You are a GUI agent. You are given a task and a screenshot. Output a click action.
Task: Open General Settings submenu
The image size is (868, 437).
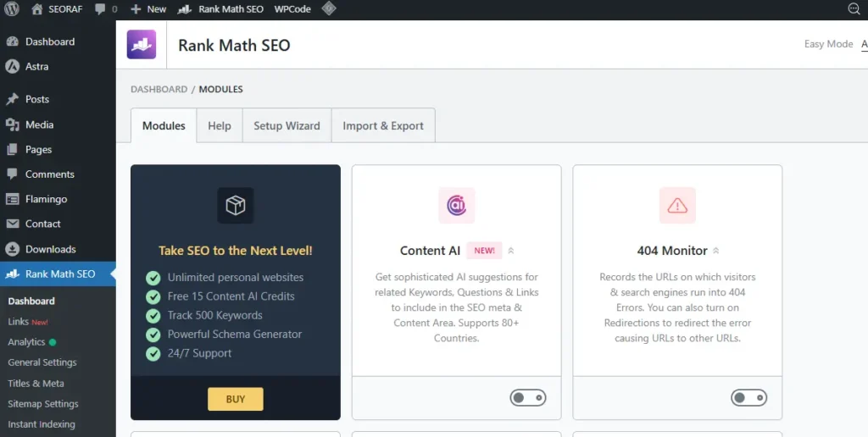coord(42,362)
